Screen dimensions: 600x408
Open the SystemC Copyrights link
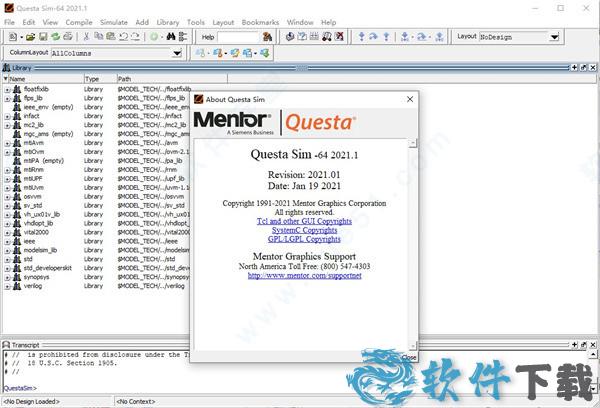[x=305, y=230]
